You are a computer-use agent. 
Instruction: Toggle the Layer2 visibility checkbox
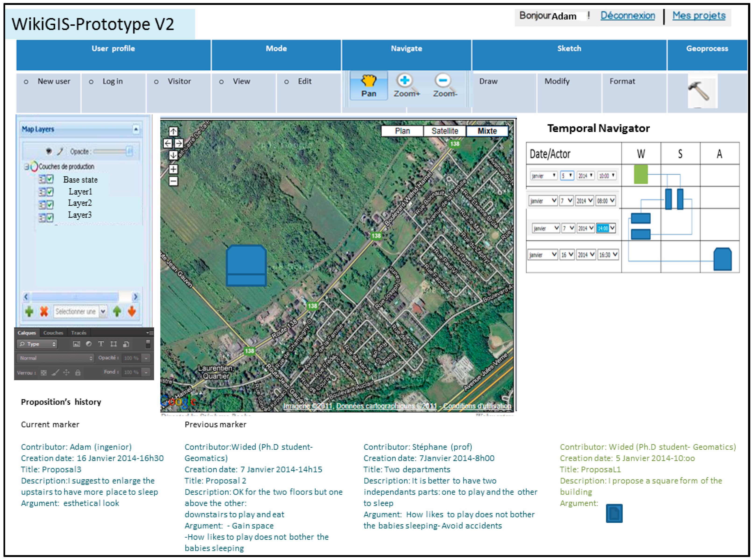pyautogui.click(x=50, y=204)
